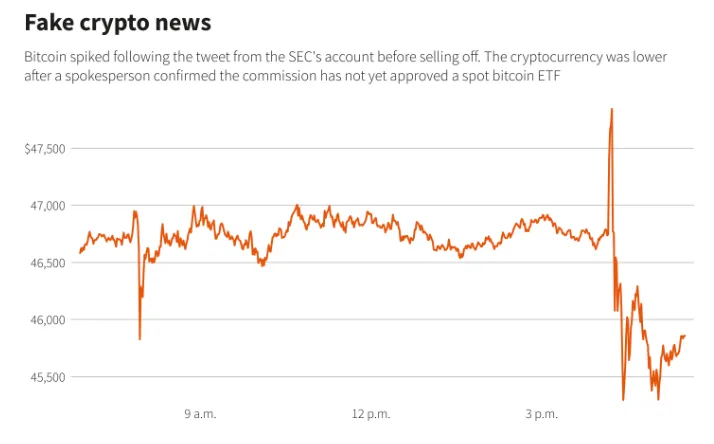This screenshot has height=444, width=714.
Task: Click the 9 a.m. x-axis label
Action: pos(200,414)
